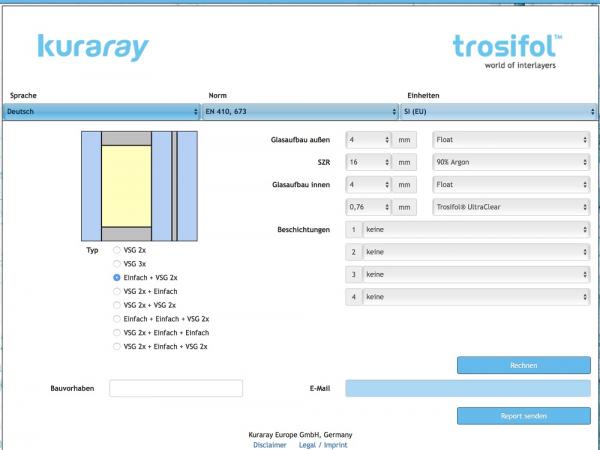Screen dimensions: 600x450
Task: Open Glasaufbau innen thickness dropdown
Action: (368, 184)
